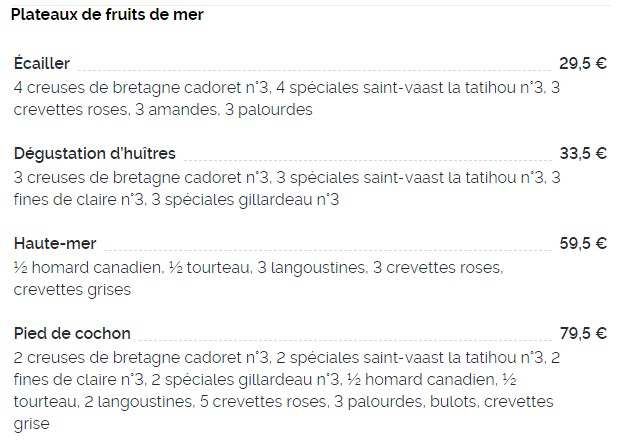Click the Plateaux de fruits de mer heading

[107, 15]
